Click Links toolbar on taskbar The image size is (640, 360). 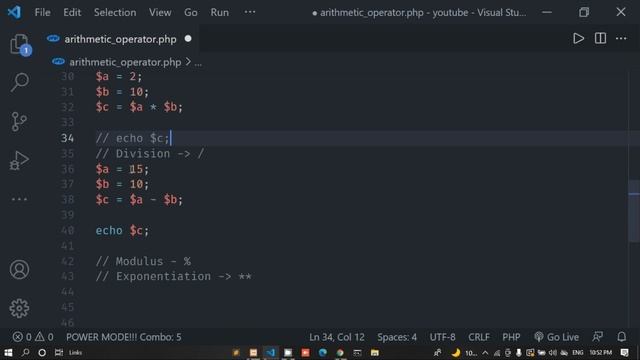(x=75, y=353)
